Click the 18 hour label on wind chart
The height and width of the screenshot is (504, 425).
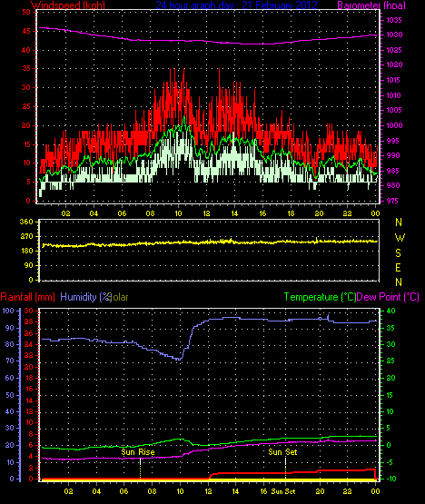tap(291, 213)
